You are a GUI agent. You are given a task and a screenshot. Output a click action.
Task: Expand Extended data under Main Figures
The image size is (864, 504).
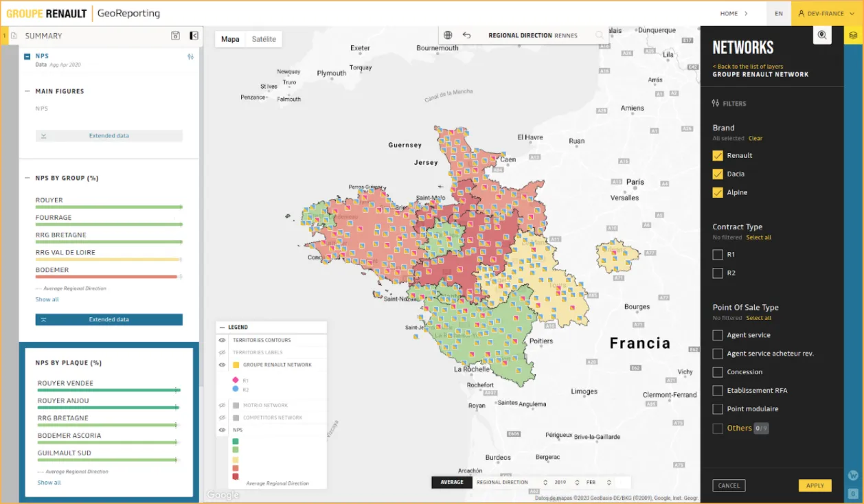[109, 136]
